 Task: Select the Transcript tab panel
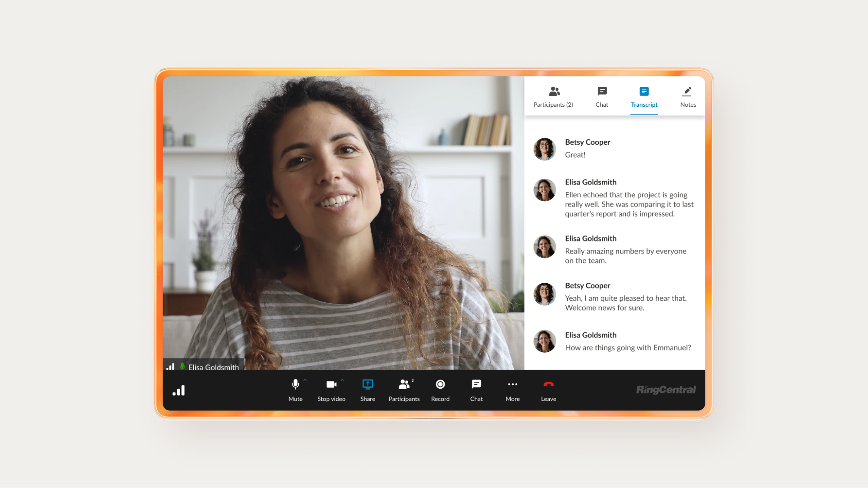pyautogui.click(x=644, y=97)
